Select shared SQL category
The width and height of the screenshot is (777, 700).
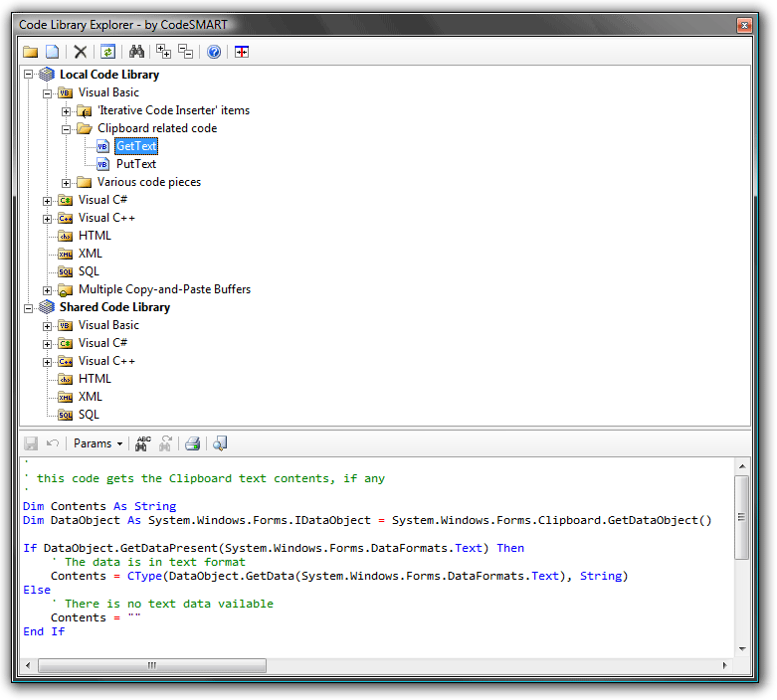click(x=89, y=415)
